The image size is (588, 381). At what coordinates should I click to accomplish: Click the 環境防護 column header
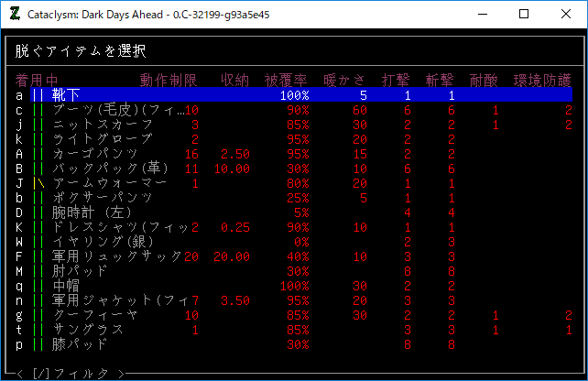(543, 80)
